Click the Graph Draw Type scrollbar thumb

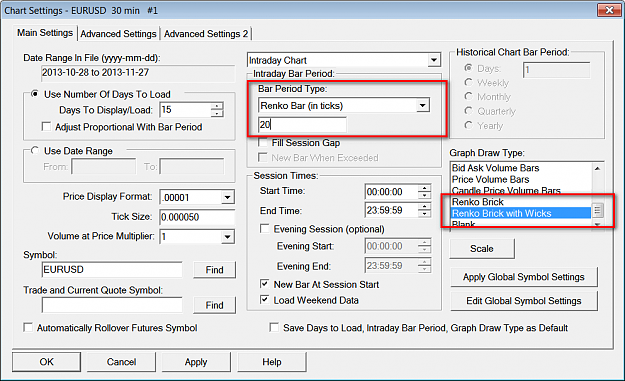(x=597, y=210)
